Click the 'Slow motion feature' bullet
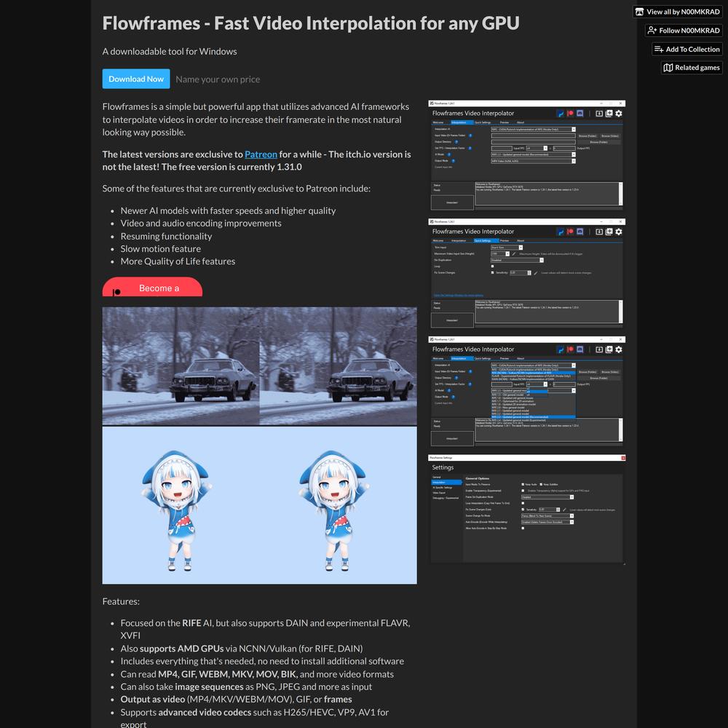 [x=161, y=249]
